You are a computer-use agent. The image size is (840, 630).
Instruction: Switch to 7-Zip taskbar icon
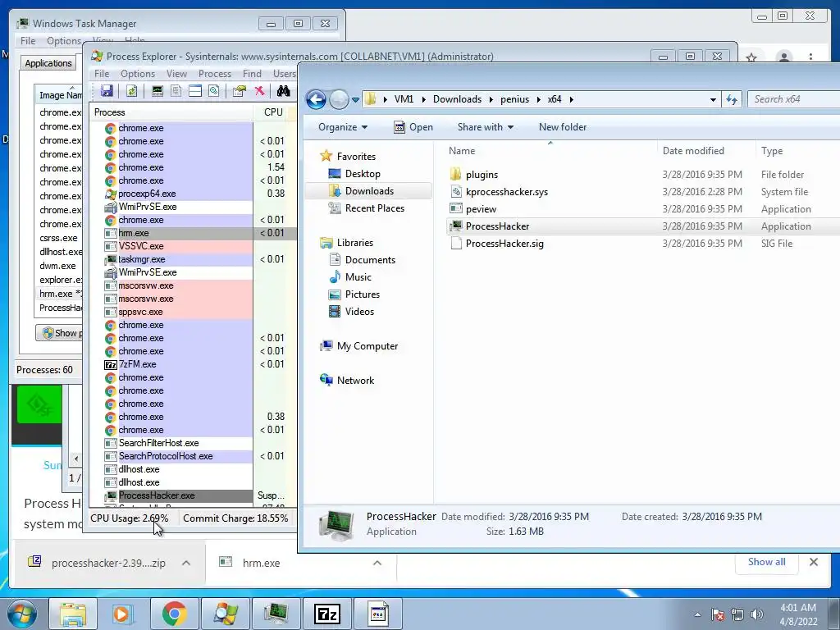point(326,614)
